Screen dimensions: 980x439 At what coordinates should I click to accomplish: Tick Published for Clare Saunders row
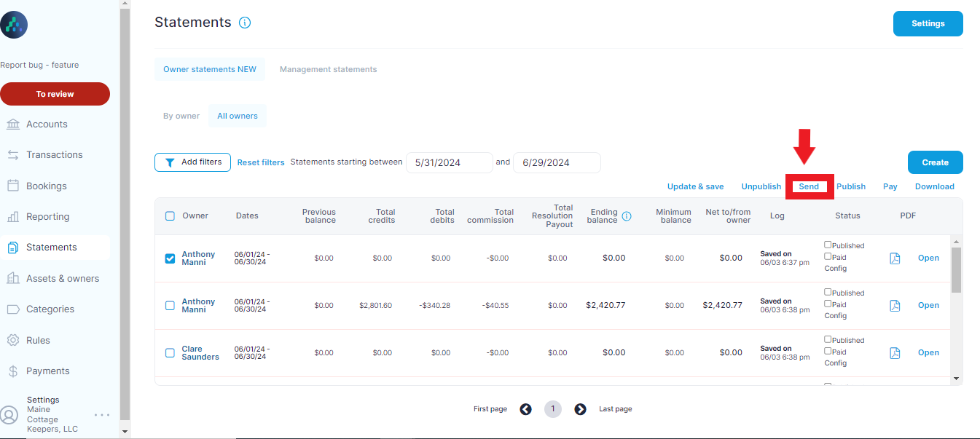[x=828, y=339]
